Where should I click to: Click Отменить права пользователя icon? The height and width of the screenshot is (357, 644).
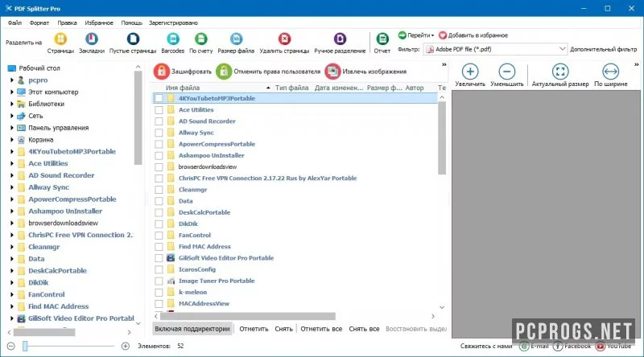tap(224, 72)
